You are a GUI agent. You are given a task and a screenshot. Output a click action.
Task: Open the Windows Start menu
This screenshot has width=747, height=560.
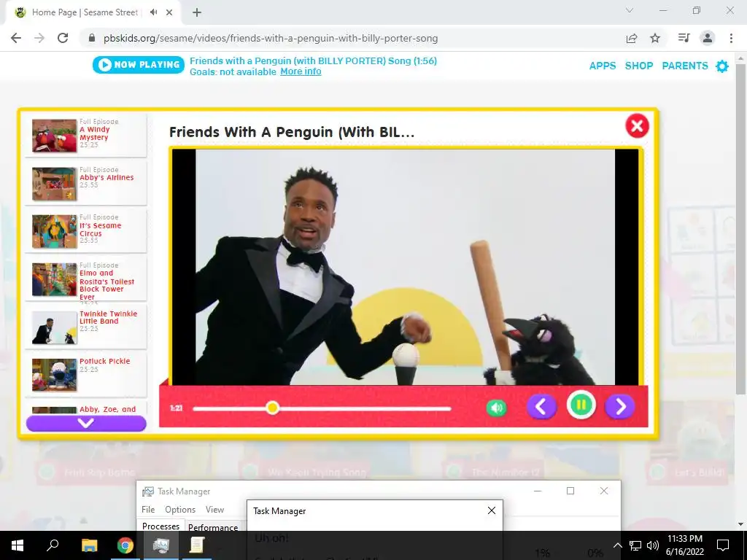click(18, 545)
